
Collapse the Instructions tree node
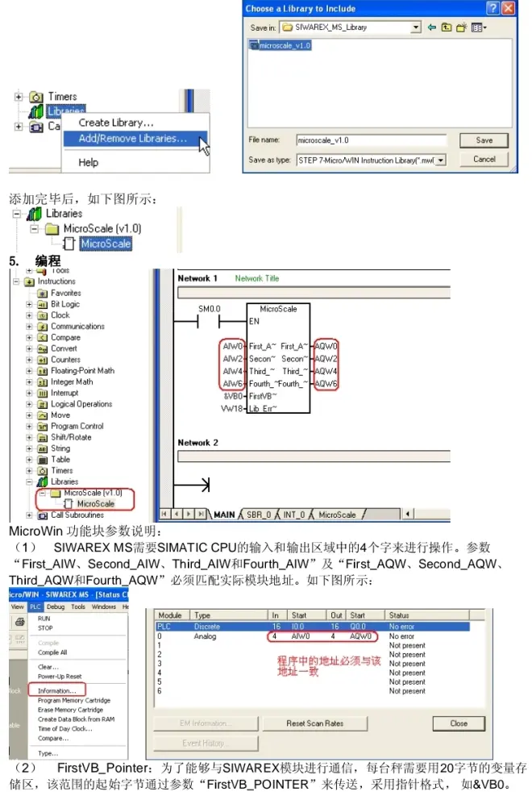(16, 281)
